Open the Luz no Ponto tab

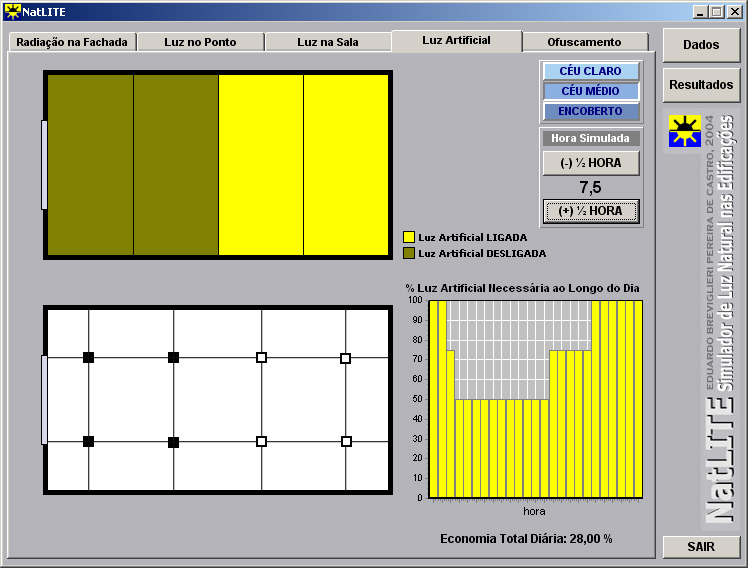200,42
